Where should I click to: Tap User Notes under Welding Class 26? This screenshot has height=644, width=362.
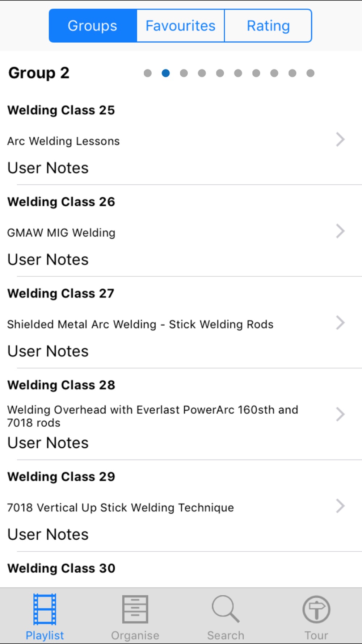pyautogui.click(x=48, y=260)
